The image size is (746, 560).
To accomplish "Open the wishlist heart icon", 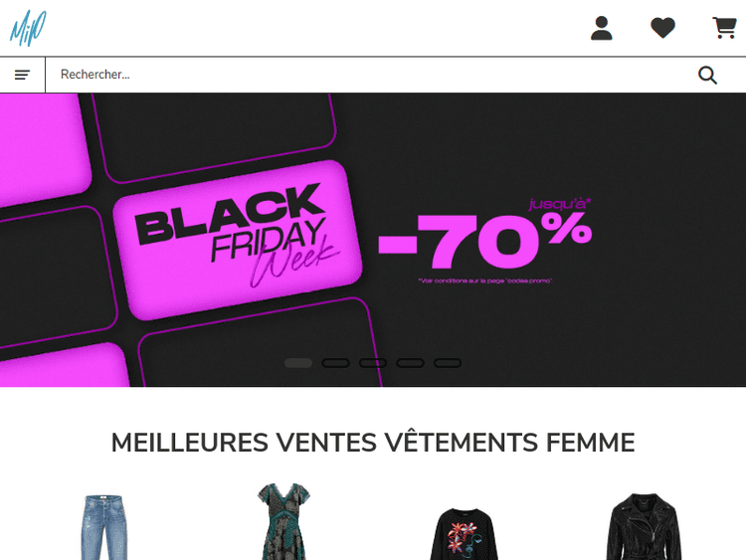I will tap(662, 28).
